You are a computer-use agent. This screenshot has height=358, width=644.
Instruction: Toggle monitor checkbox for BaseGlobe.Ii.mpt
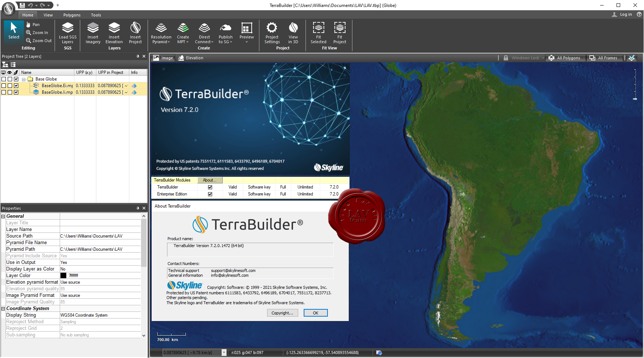(4, 92)
